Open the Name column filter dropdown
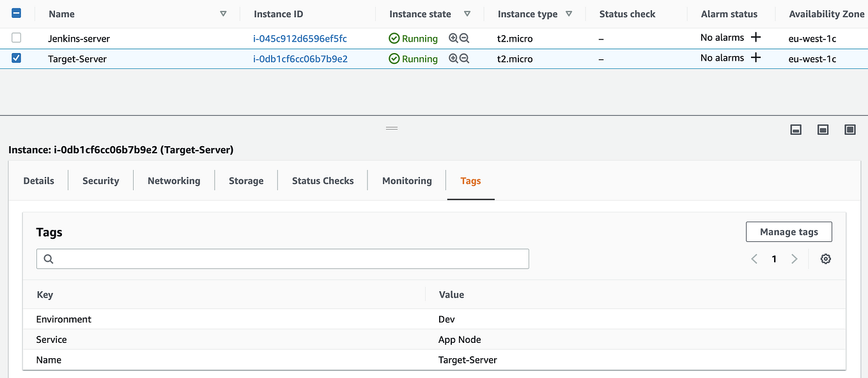Viewport: 868px width, 378px height. click(x=223, y=14)
